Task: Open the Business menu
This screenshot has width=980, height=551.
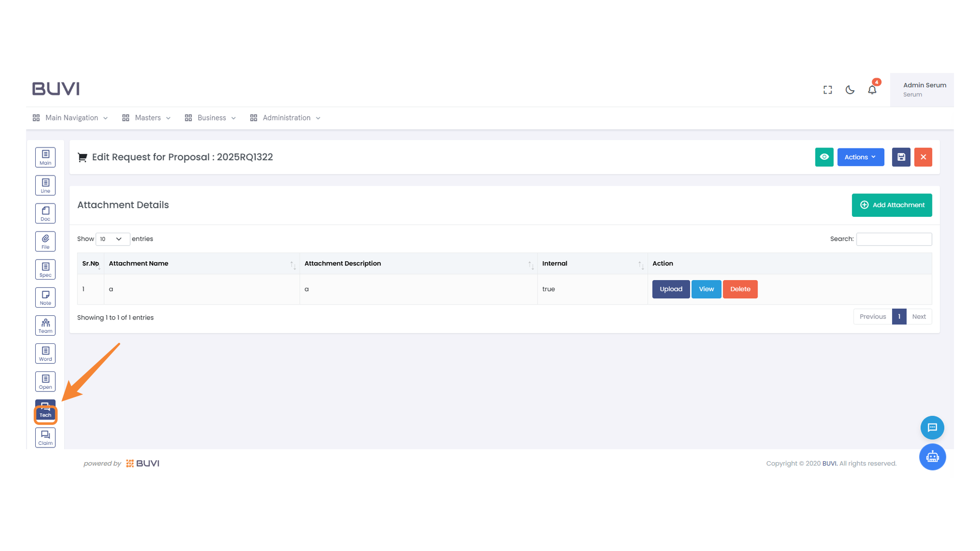Action: click(210, 118)
